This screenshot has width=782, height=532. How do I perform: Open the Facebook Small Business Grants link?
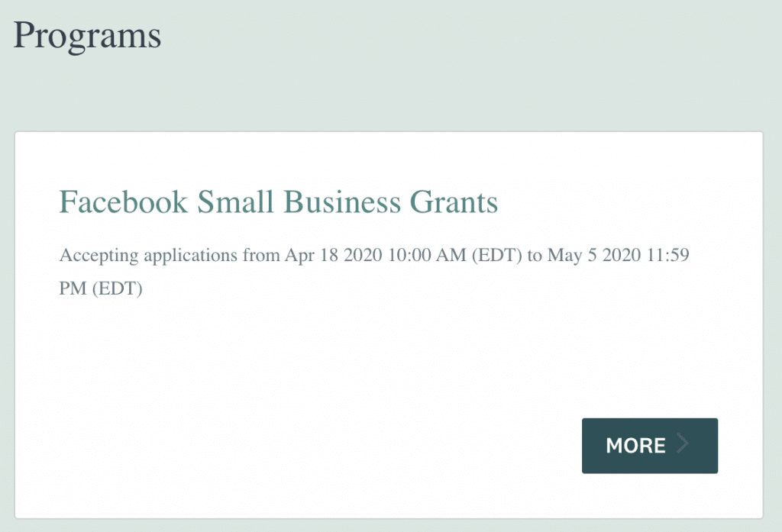pyautogui.click(x=278, y=202)
